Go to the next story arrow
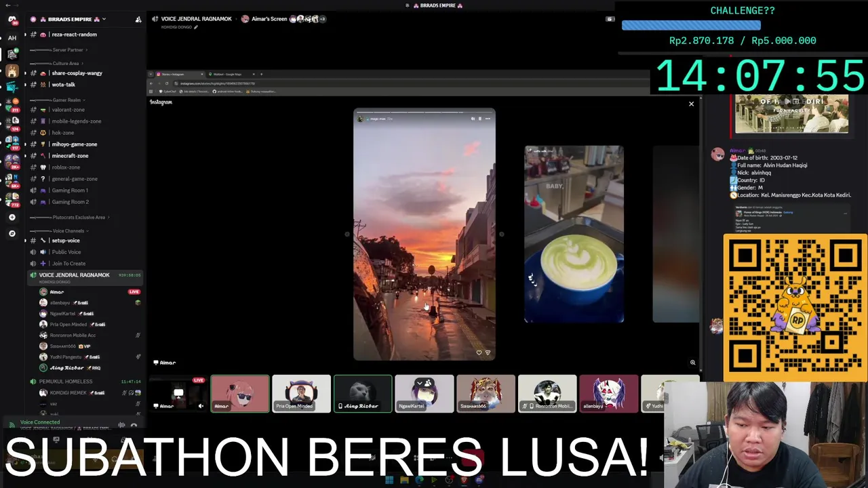 (x=502, y=235)
